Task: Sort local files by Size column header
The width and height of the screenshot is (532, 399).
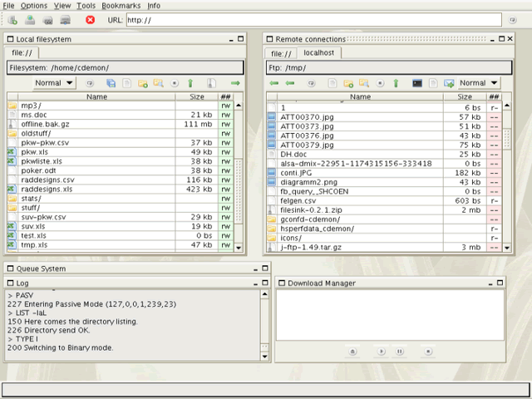Action: pyautogui.click(x=196, y=97)
